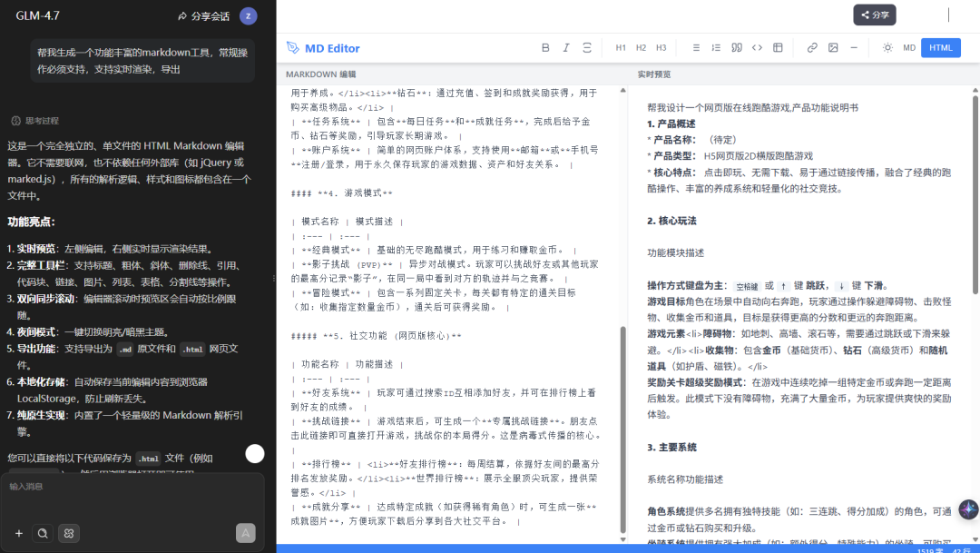Insert an image using the picture icon
Screen dimensions: 980x553
[833, 48]
